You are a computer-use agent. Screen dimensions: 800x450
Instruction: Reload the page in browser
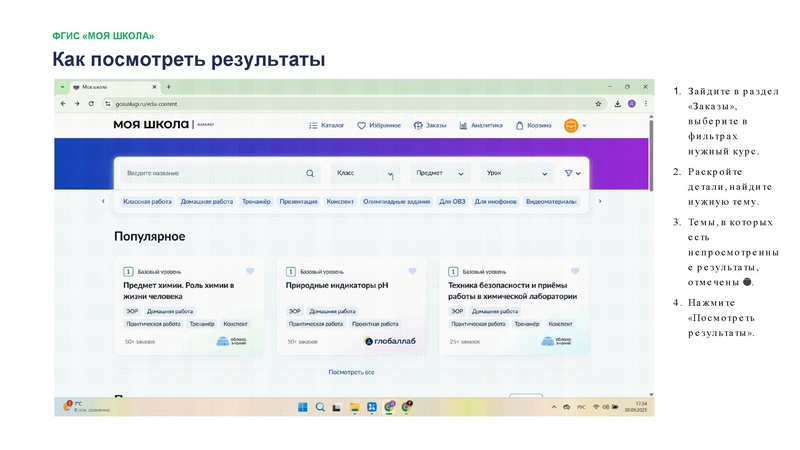coord(91,104)
